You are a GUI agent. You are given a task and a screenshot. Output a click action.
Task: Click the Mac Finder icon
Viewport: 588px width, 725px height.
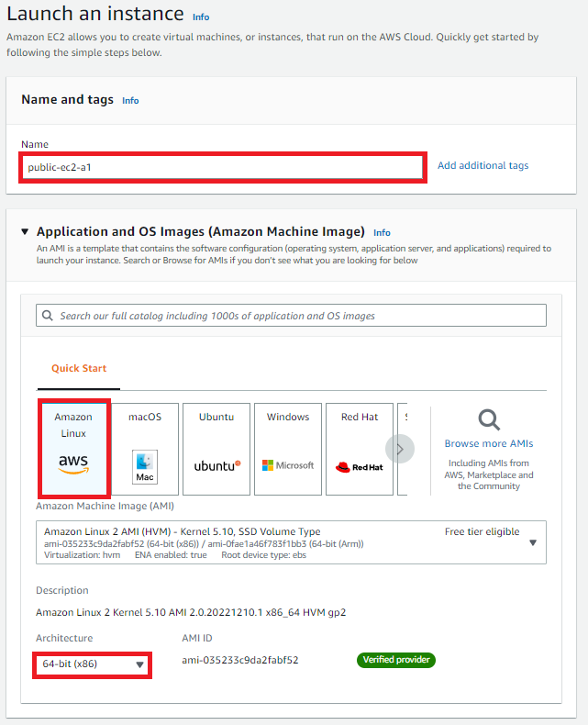tap(145, 467)
